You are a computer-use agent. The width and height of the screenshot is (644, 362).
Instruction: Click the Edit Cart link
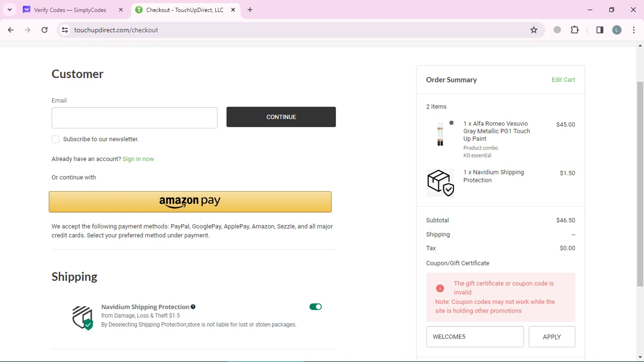563,80
